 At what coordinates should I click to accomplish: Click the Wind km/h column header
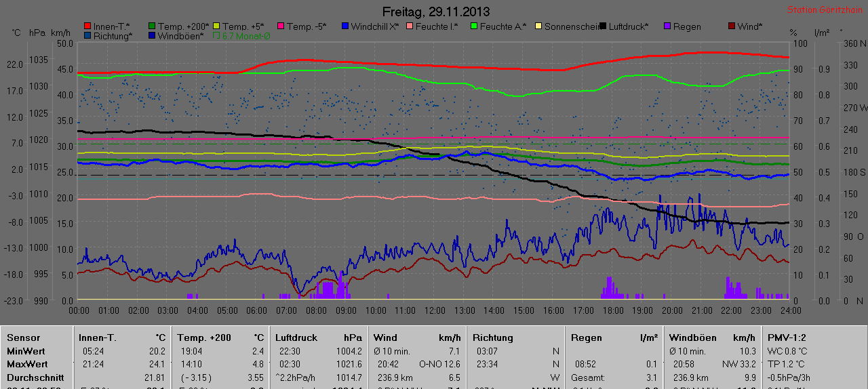click(x=417, y=337)
